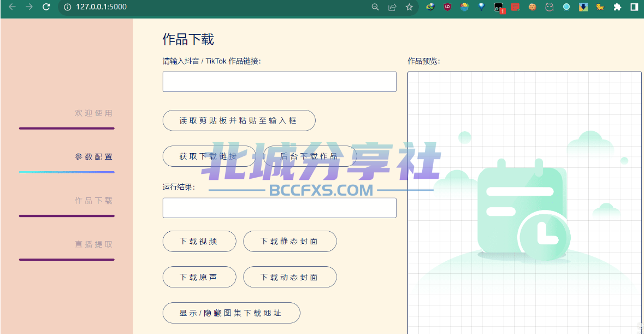Screen dimensions: 644x334
Task: Toggle 显示/隐藏图集下载地址 button
Action: 231,313
